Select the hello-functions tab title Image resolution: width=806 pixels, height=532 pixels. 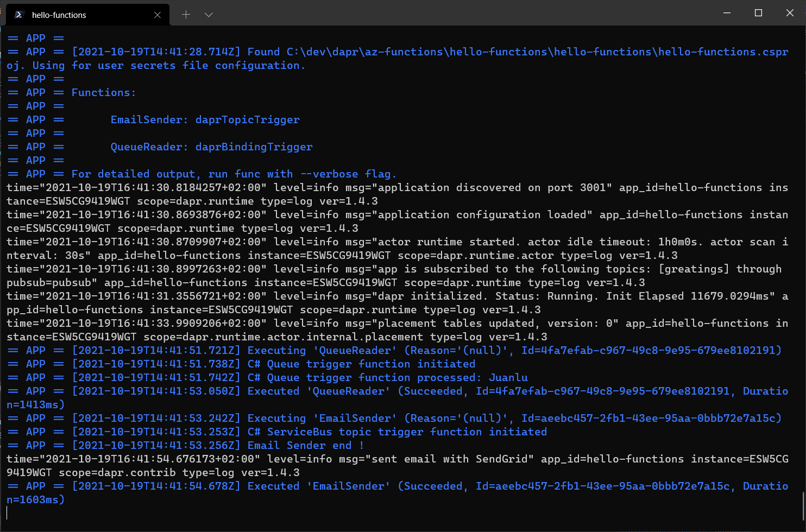click(59, 15)
